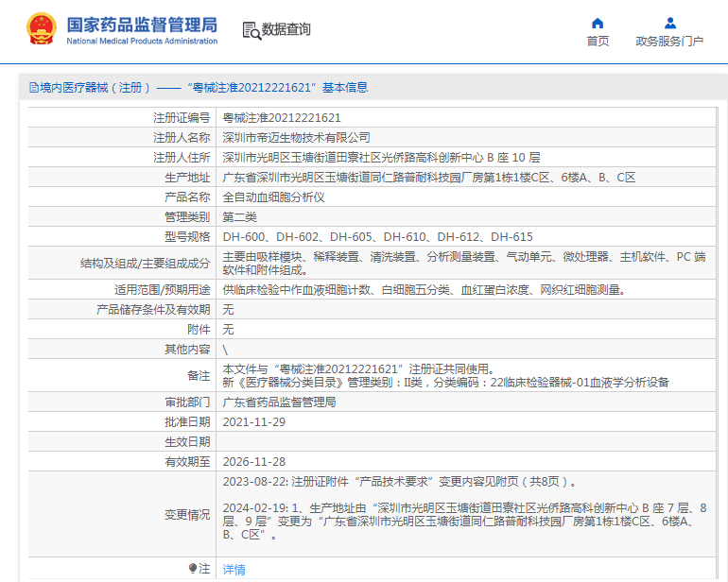Click the lightbulb icon beside 注

point(193,568)
